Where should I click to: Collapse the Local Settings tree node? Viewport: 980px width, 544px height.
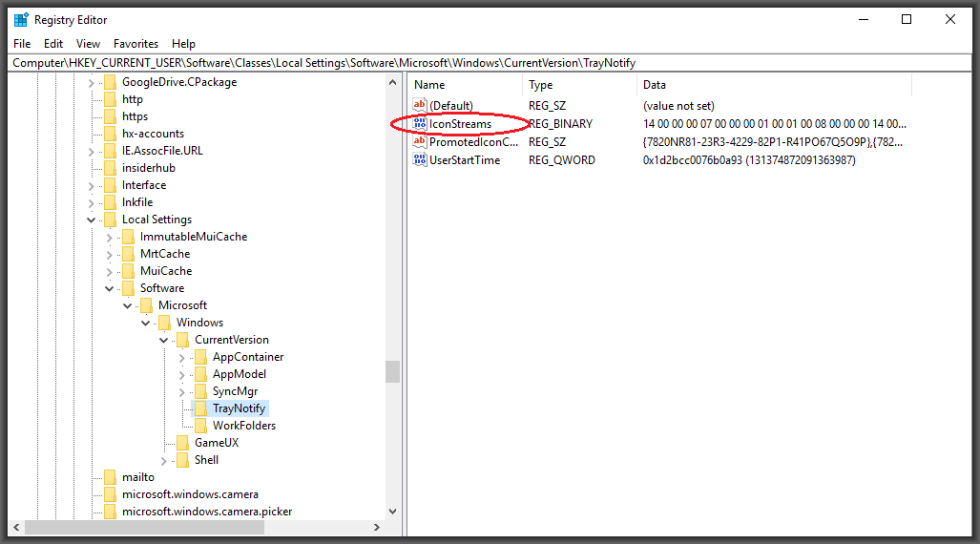[x=92, y=220]
